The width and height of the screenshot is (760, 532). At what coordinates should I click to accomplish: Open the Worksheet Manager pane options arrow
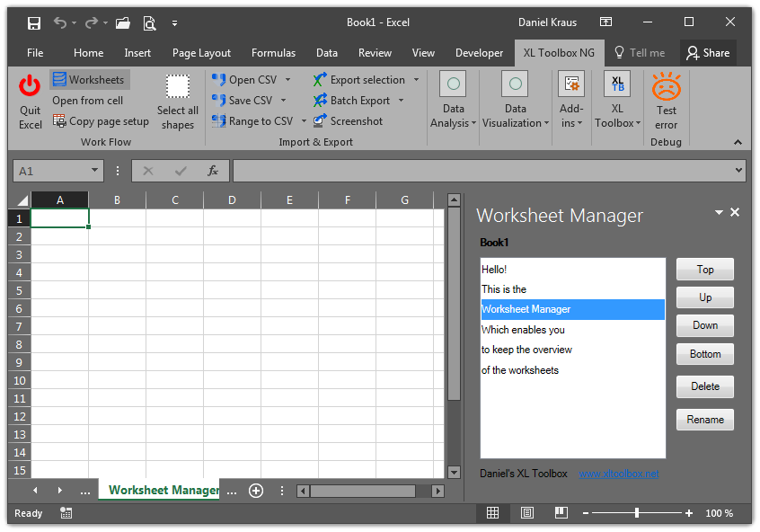coord(719,212)
